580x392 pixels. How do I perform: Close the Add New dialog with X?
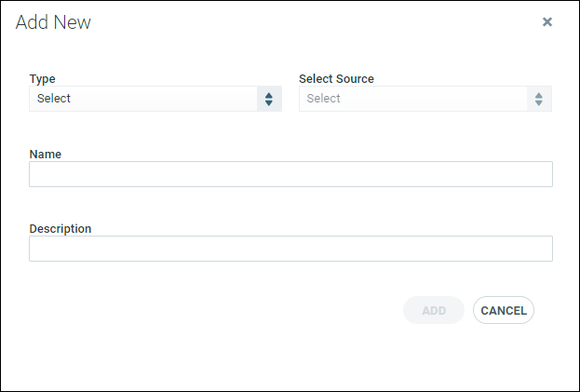(x=547, y=21)
